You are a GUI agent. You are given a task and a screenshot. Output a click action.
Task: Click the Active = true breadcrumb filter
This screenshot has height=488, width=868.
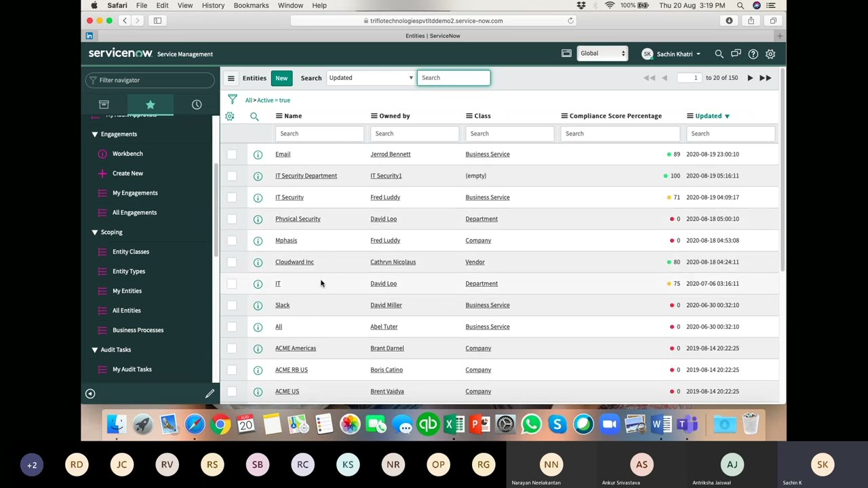point(274,100)
